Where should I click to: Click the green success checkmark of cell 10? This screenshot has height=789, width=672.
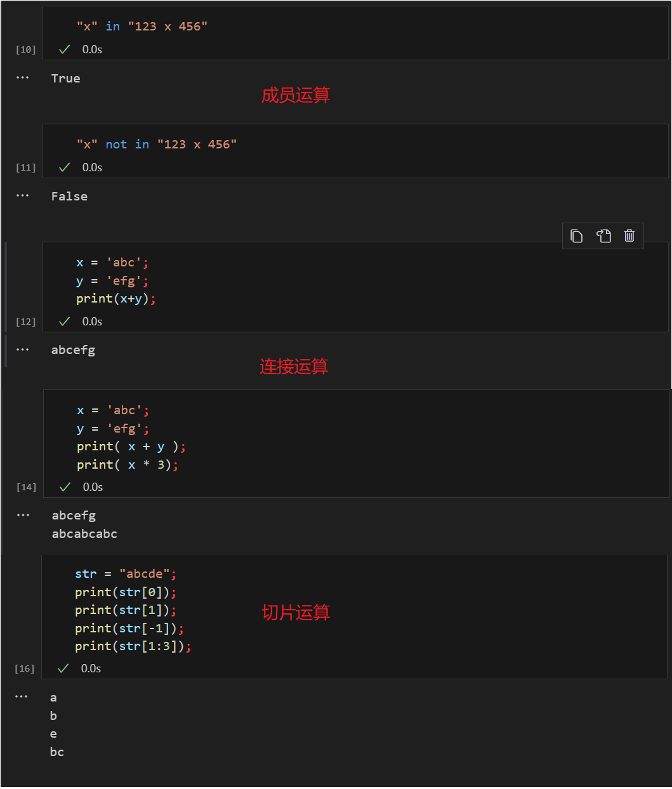tap(64, 49)
